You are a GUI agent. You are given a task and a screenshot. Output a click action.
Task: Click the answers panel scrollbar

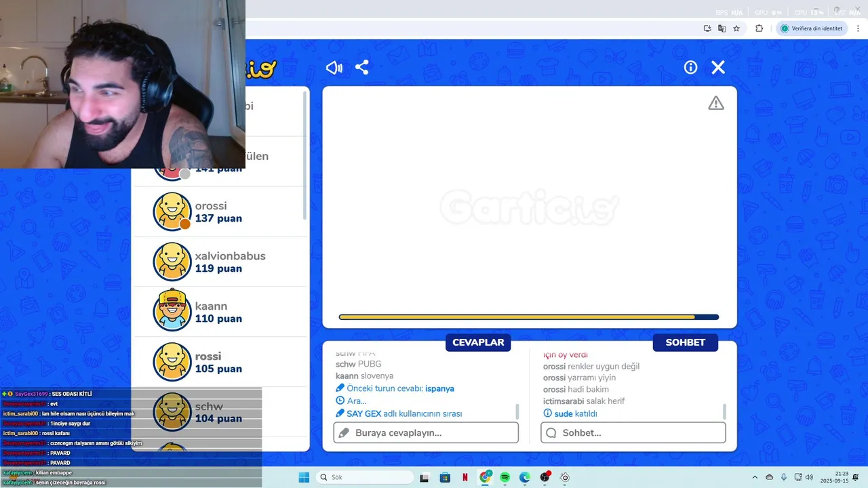tap(517, 411)
